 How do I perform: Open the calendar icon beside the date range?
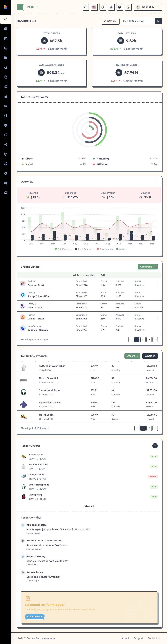pyautogui.click(x=158, y=21)
